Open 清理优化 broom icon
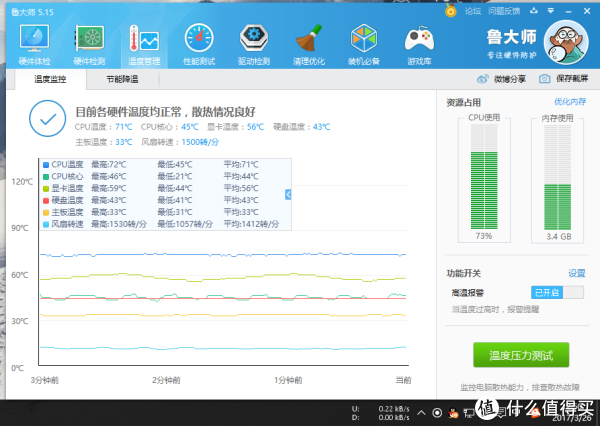 (x=309, y=38)
